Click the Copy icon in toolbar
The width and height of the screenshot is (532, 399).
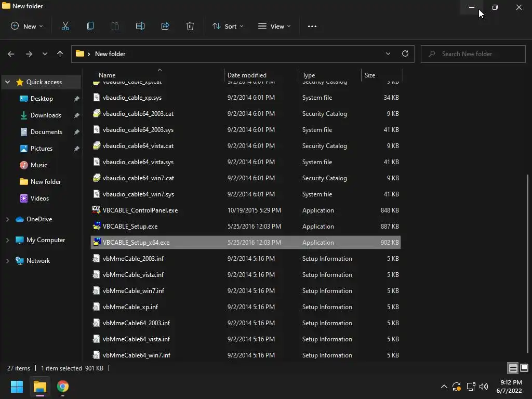tap(90, 26)
